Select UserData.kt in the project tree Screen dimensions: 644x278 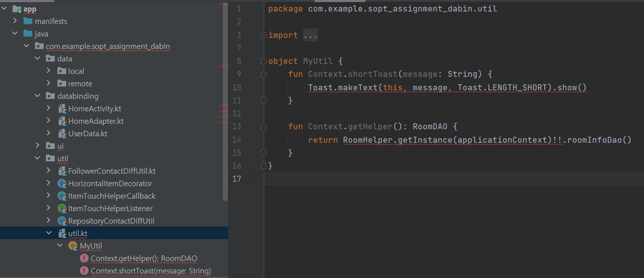coord(88,133)
